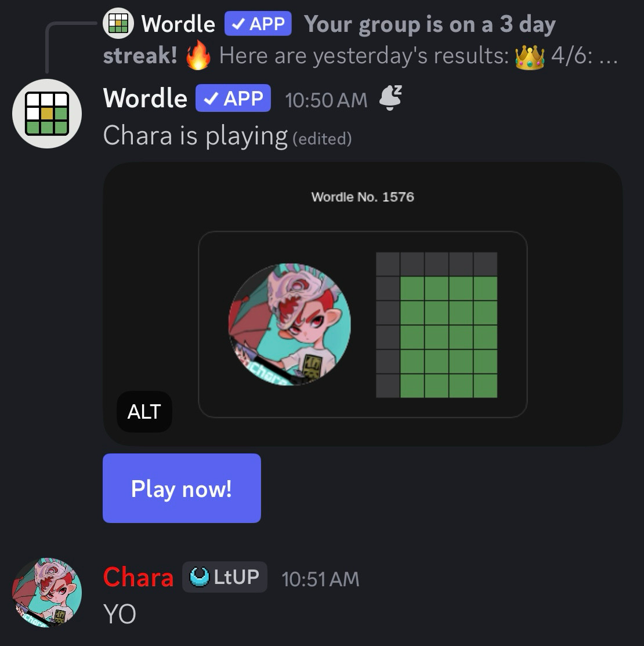The height and width of the screenshot is (646, 644).
Task: Jump to replied message about 3 day streak
Action: pyautogui.click(x=361, y=39)
